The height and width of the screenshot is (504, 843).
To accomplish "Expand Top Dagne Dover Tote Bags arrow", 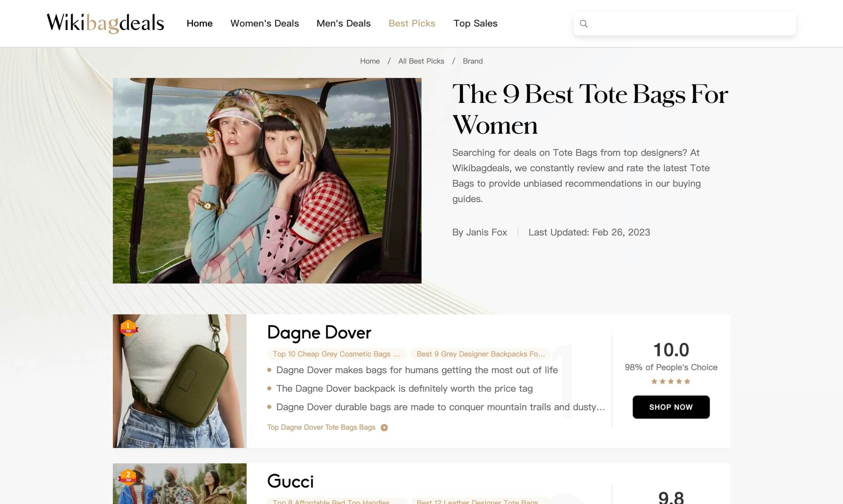I will tap(384, 428).
